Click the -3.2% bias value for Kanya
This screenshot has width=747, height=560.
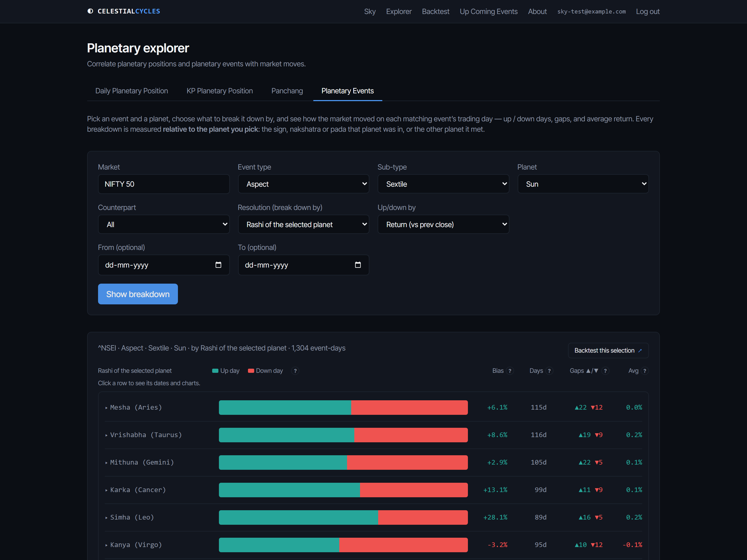pyautogui.click(x=497, y=545)
